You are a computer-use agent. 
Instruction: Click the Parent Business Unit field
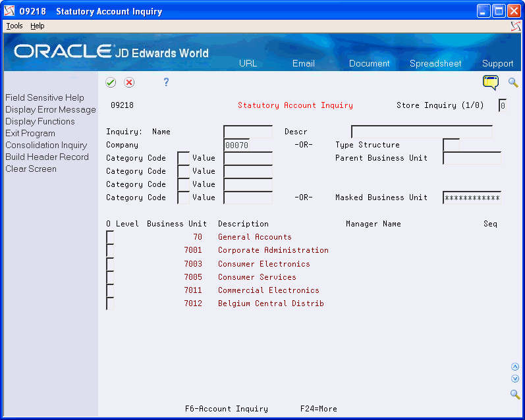[x=472, y=158]
